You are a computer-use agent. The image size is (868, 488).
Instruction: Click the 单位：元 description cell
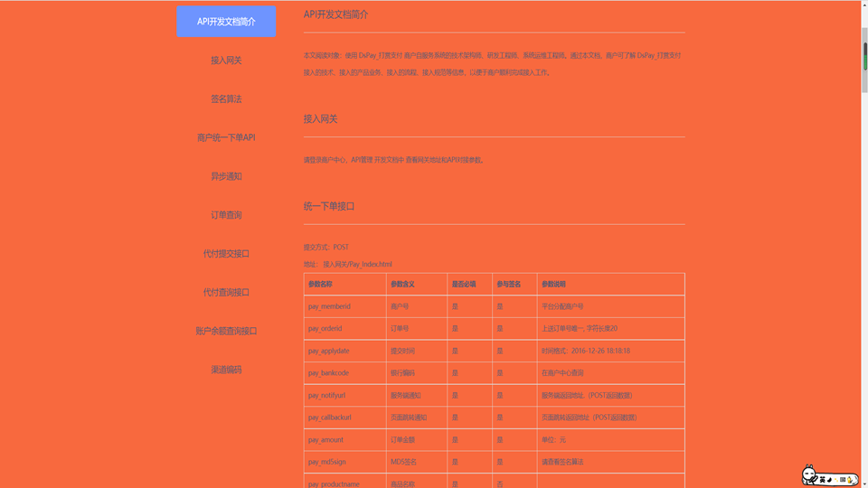610,440
